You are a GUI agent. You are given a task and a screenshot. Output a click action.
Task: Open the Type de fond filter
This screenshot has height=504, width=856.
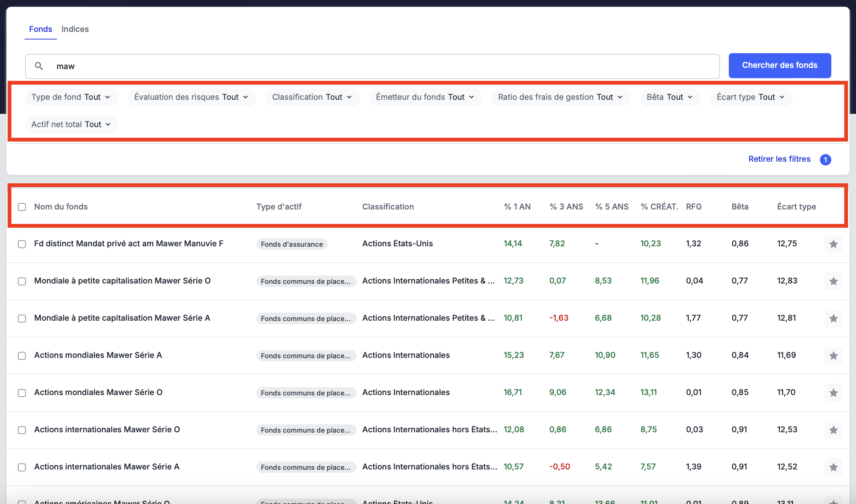point(71,97)
